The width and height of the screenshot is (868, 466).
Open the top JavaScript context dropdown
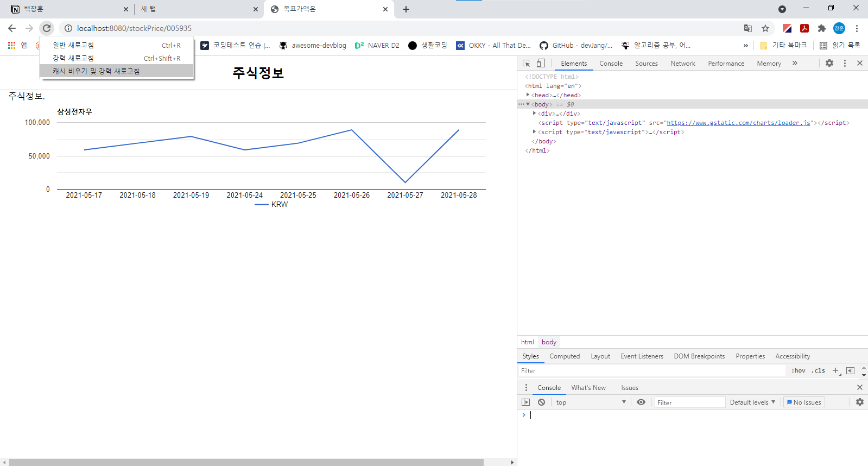click(591, 402)
